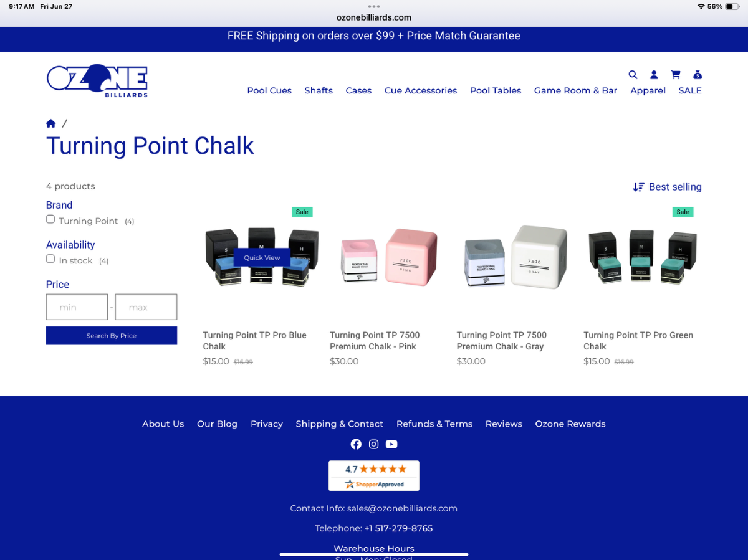Open the Cue Accessories menu
The image size is (748, 560).
(421, 90)
